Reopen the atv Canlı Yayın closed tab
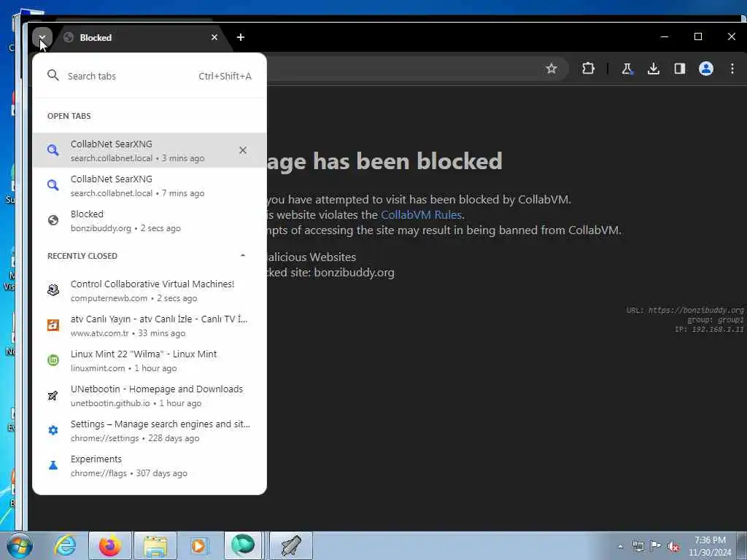 150,325
